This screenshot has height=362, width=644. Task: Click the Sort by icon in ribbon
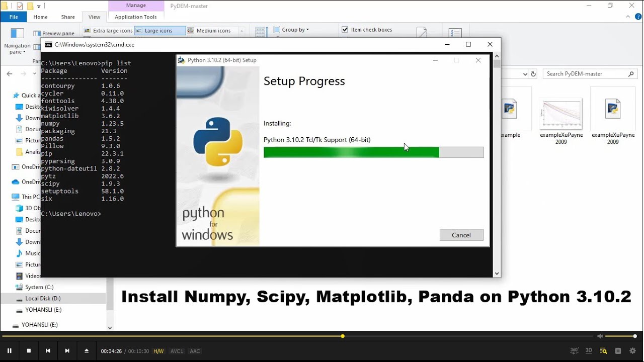point(261,32)
